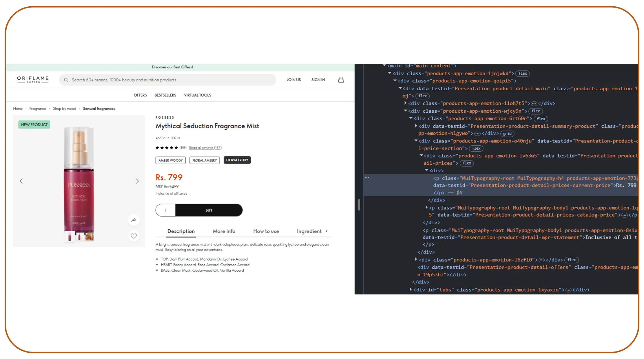Select the How to use tab

tap(266, 231)
